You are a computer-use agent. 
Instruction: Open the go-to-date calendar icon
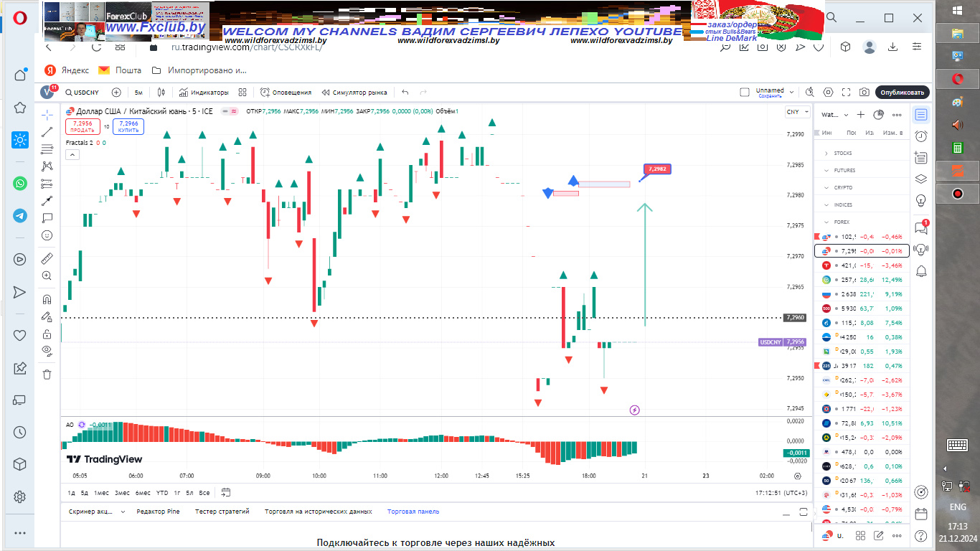click(226, 493)
